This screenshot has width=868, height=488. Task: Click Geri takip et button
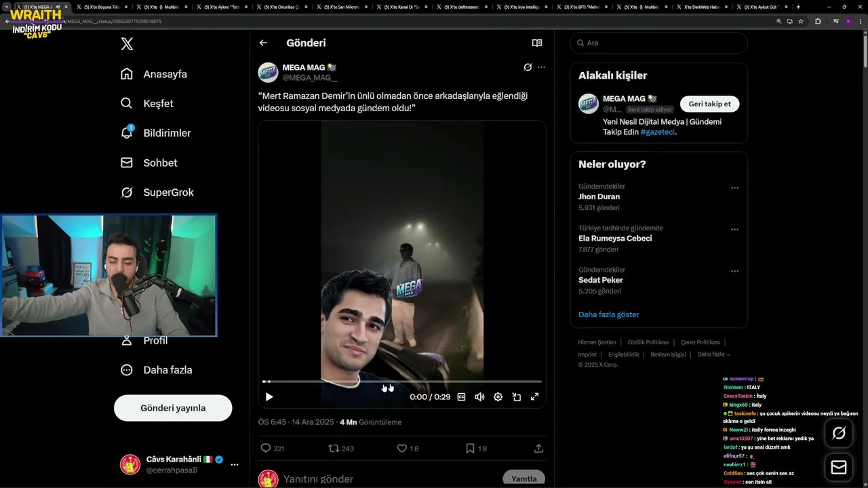(x=710, y=104)
